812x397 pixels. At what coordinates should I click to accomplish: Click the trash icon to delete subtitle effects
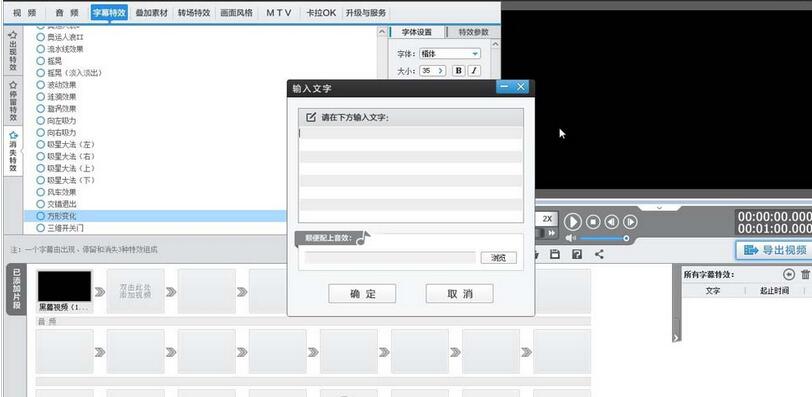click(805, 274)
